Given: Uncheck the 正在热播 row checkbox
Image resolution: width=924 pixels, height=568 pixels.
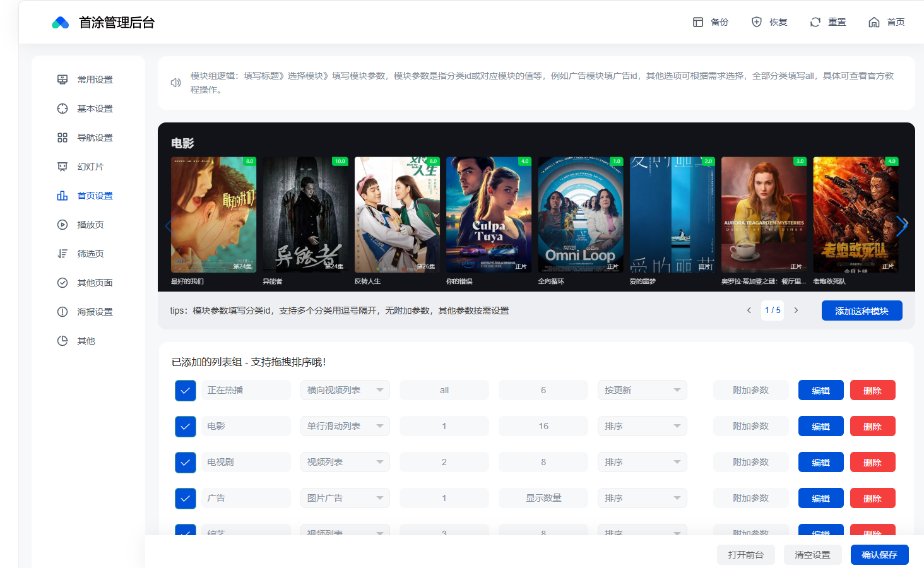Looking at the screenshot, I should pyautogui.click(x=186, y=391).
